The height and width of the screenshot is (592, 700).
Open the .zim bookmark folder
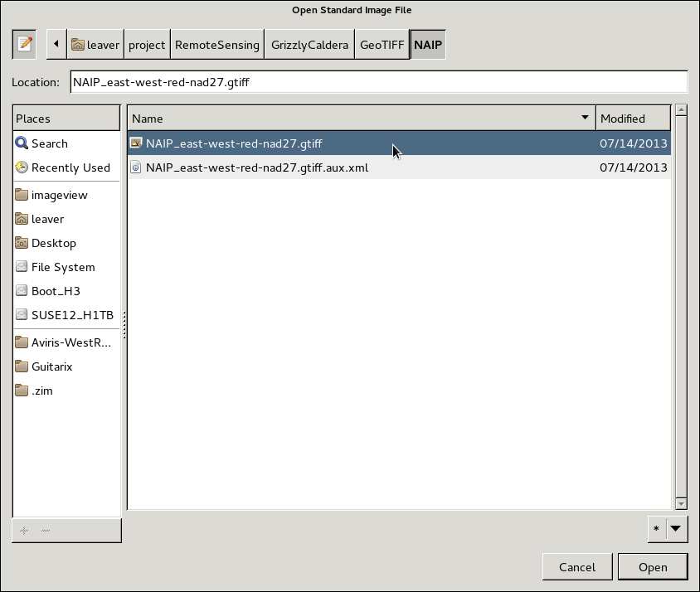[x=66, y=391]
